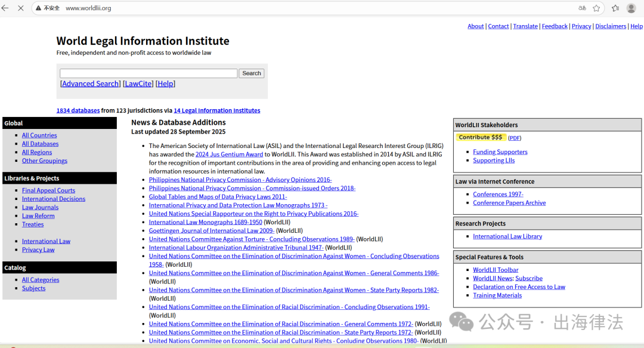Open the 1834 databases link
644x348 pixels.
(78, 110)
